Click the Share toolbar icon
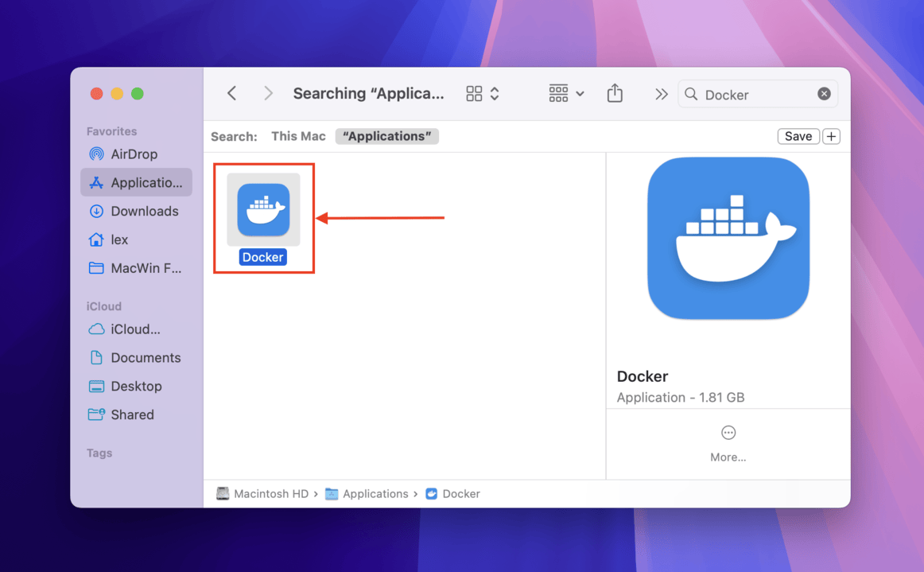The height and width of the screenshot is (572, 924). pos(615,93)
